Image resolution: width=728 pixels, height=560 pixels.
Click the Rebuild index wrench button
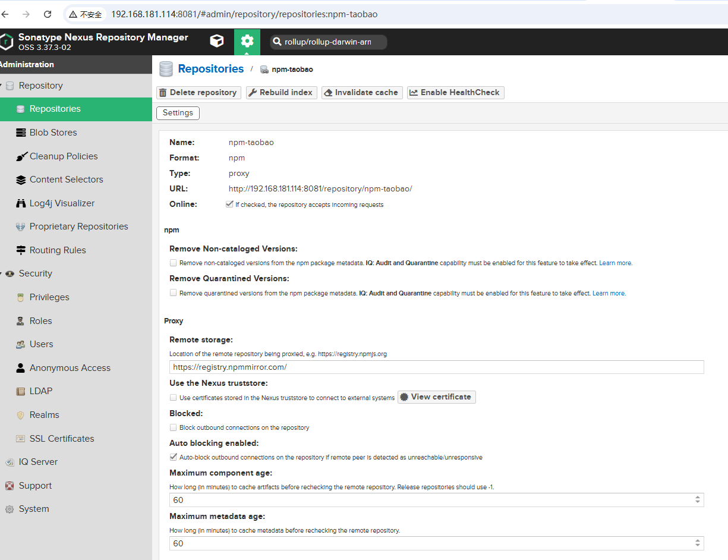280,93
